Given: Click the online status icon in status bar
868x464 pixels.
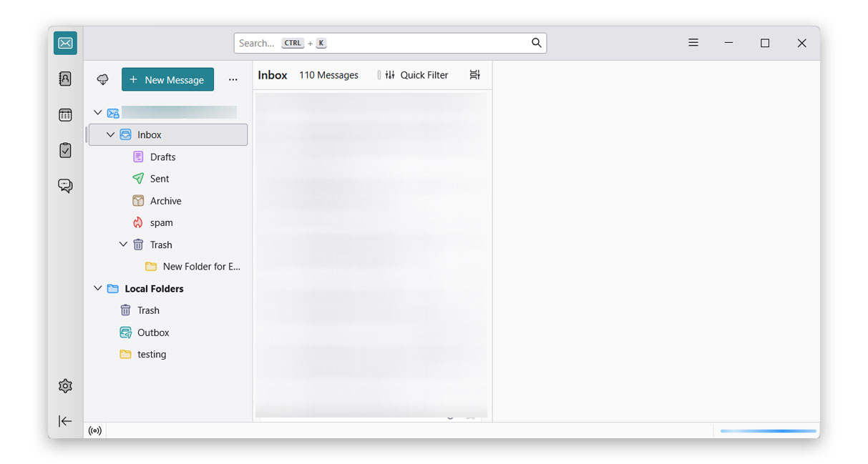Looking at the screenshot, I should click(x=95, y=430).
